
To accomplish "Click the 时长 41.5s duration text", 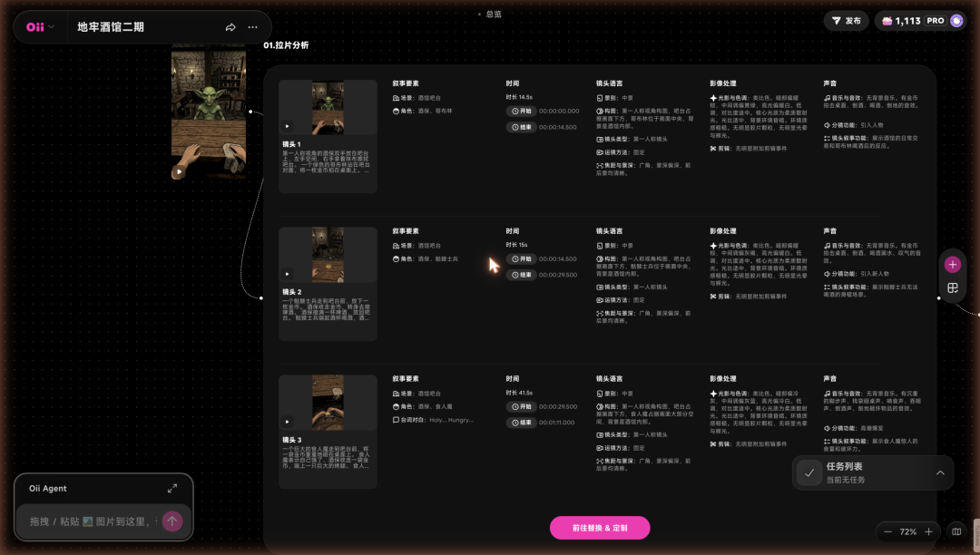I will 519,394.
